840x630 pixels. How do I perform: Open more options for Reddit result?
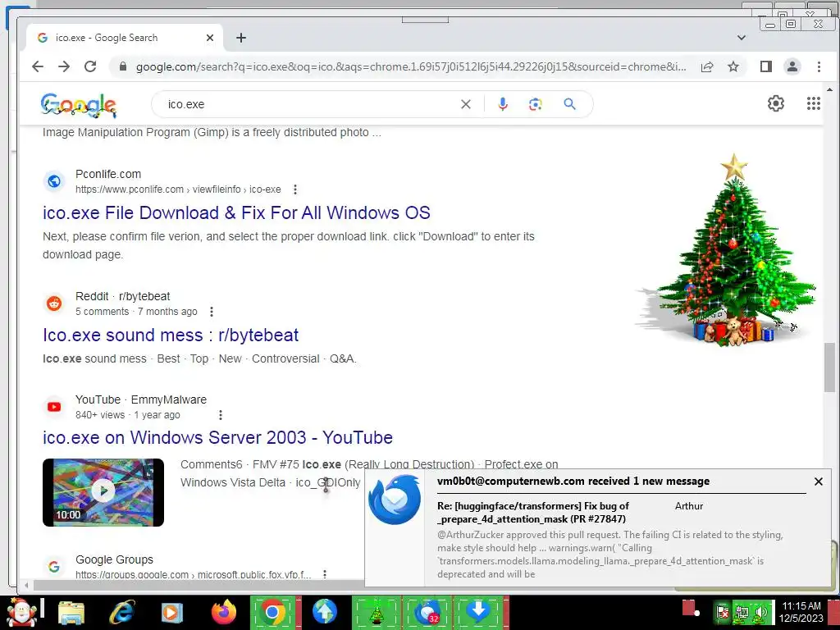pyautogui.click(x=212, y=312)
